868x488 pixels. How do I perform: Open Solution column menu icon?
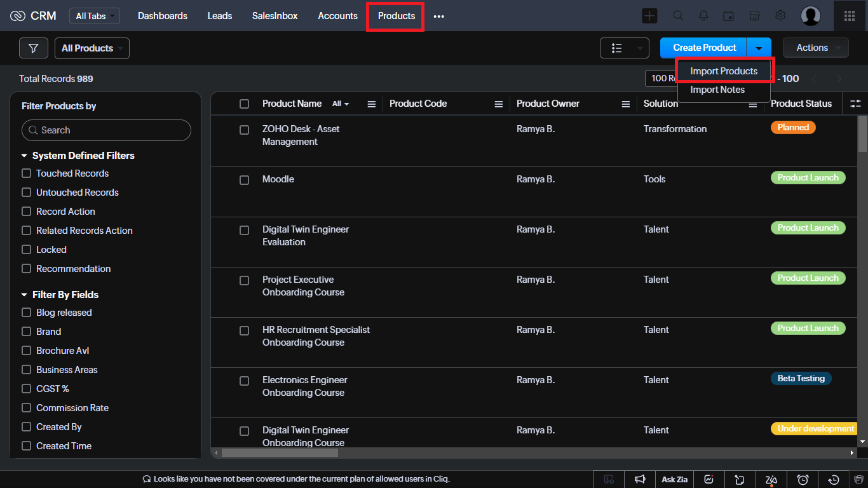point(753,104)
